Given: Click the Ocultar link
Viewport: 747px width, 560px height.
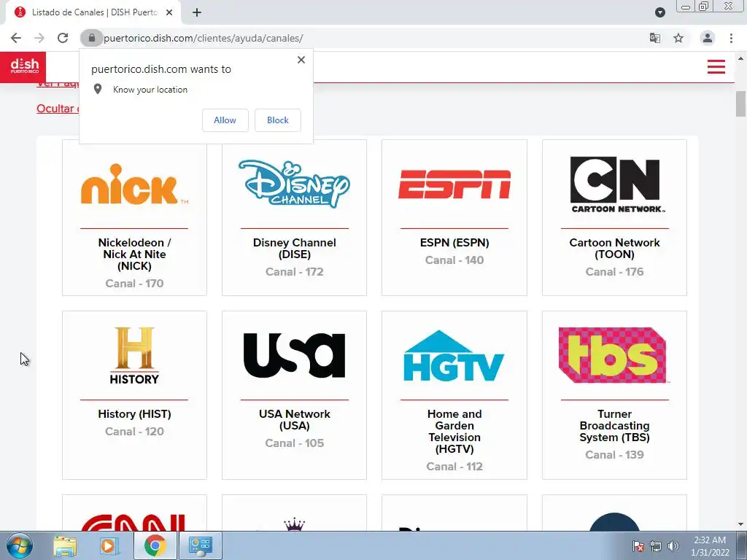Looking at the screenshot, I should 57,109.
